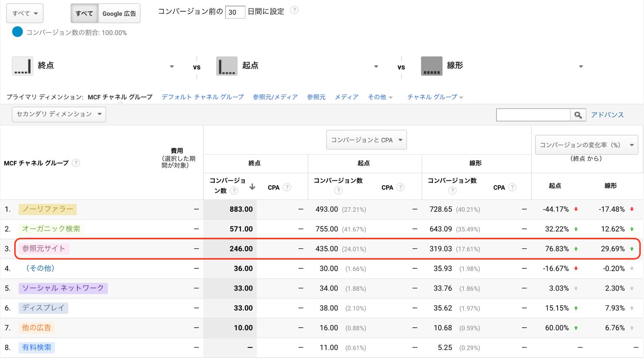Viewport: 644px width, 358px height.
Task: Open オーガニック検索 channel row
Action: 51,229
